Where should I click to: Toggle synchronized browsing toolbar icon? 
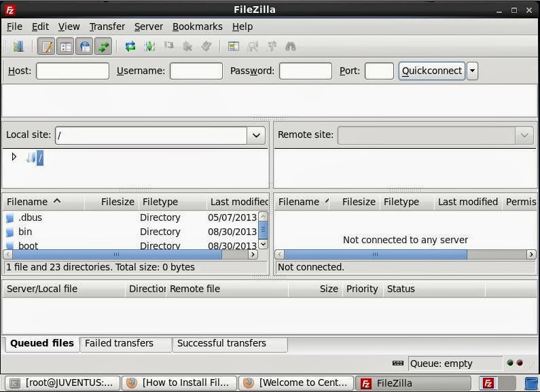point(272,46)
